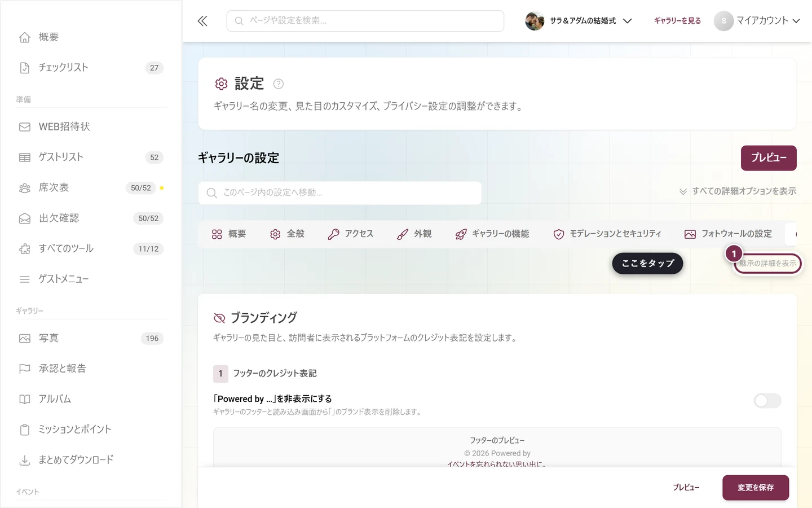
Task: Collapse the sidebar with the double-chevron icon
Action: point(202,21)
